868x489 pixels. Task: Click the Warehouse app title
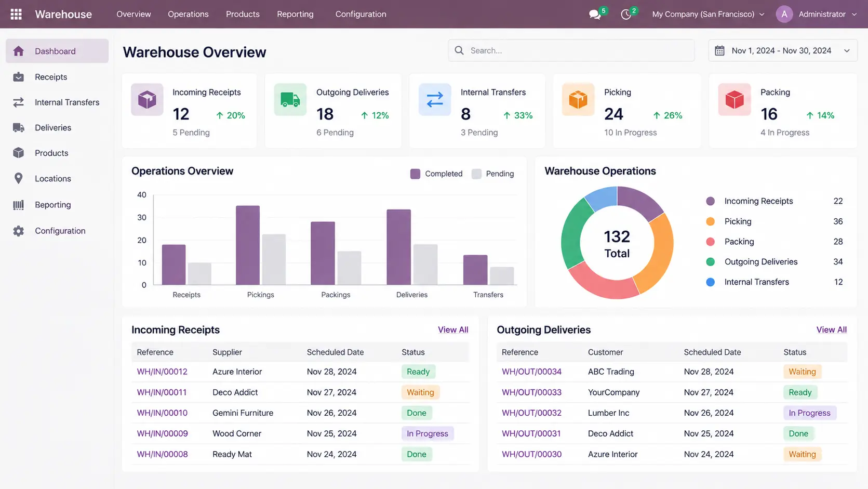point(63,14)
